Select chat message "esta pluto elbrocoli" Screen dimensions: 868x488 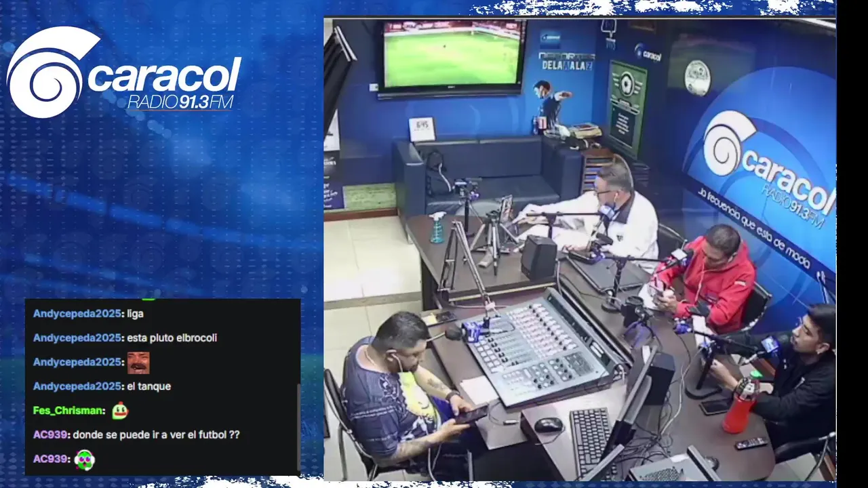pyautogui.click(x=172, y=338)
